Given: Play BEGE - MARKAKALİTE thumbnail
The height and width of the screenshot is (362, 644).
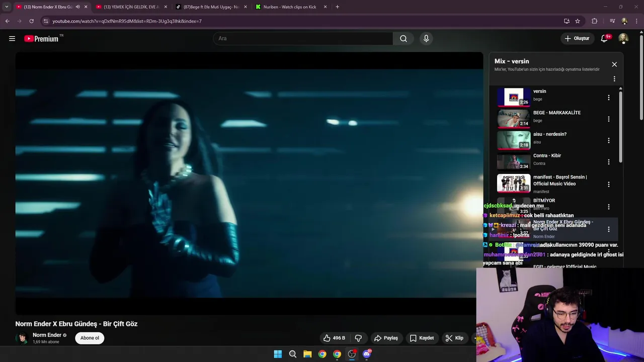Looking at the screenshot, I should (514, 119).
